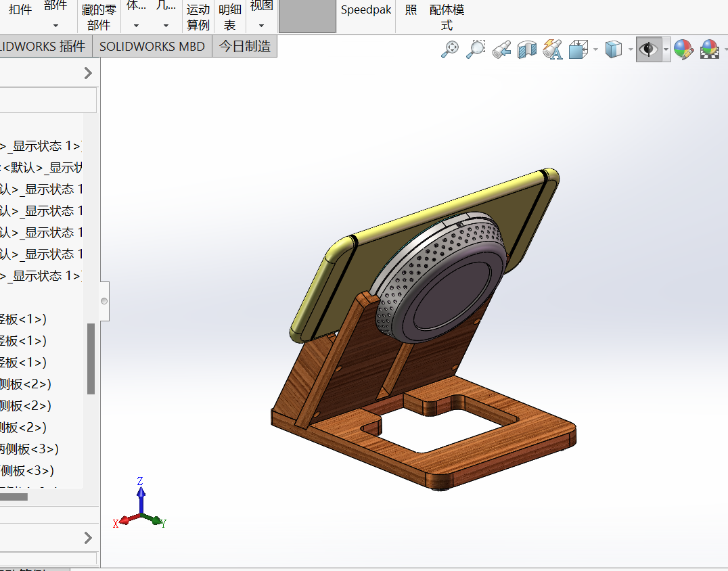Viewport: 728px width, 571px height.
Task: Activate the Section View tool
Action: click(526, 49)
